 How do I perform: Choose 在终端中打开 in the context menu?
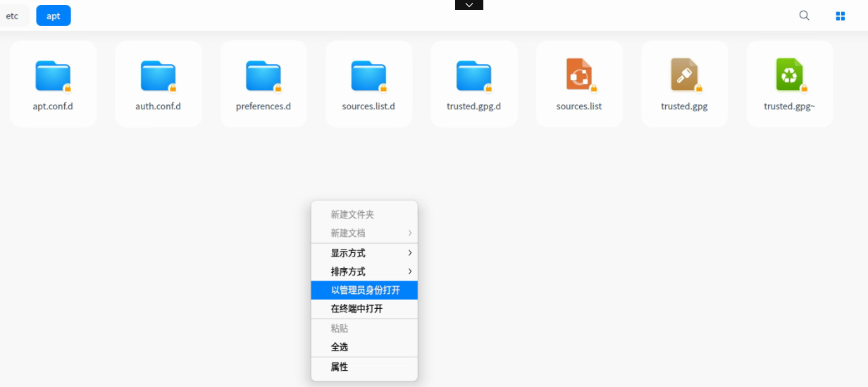(364, 309)
